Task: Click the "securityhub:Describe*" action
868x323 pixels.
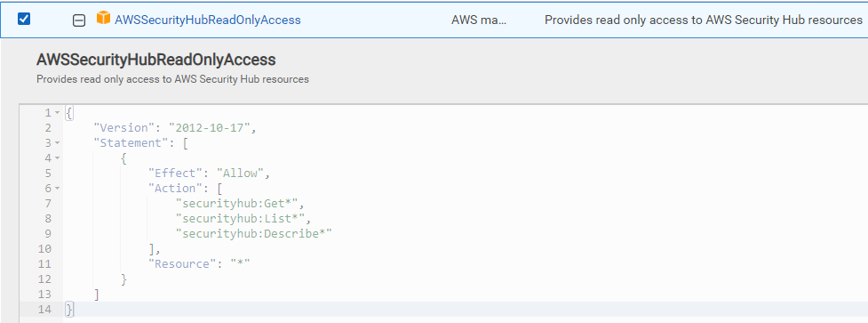Action: 253,233
